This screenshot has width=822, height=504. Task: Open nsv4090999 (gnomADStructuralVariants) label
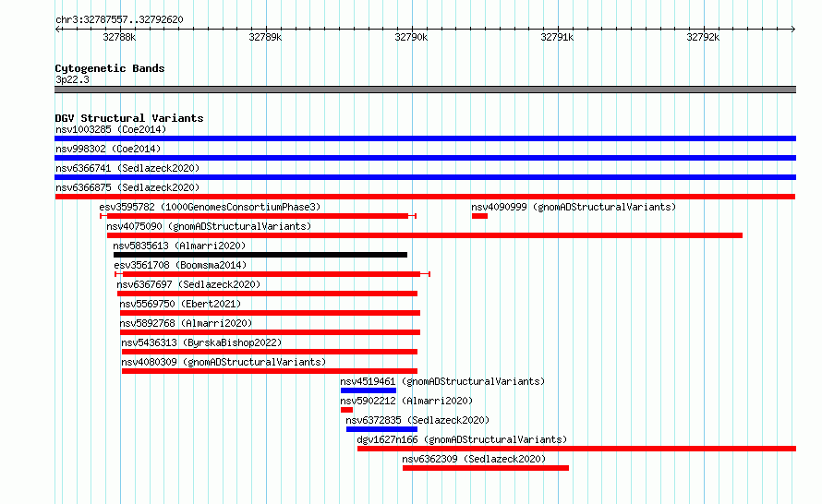(574, 207)
